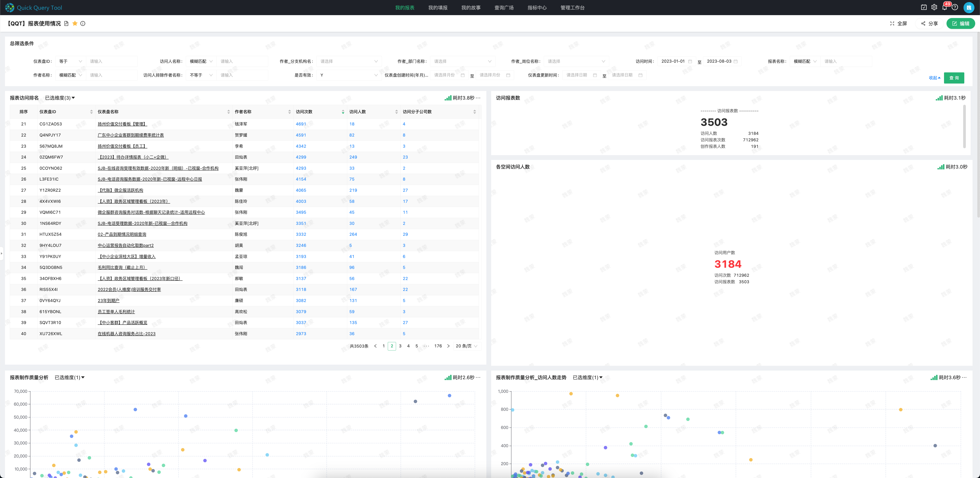Click signal bars icon in 报表访问排名 header
Screen dimensions: 980x478
coord(448,98)
